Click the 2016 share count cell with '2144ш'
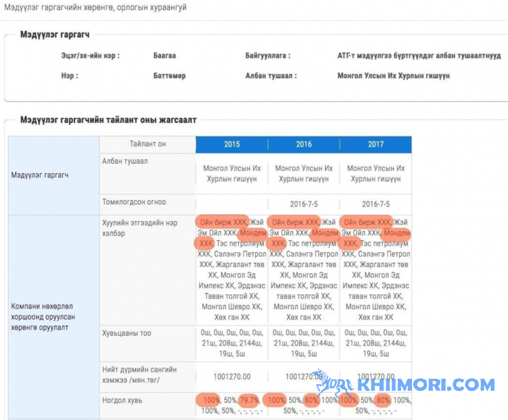 tap(304, 343)
